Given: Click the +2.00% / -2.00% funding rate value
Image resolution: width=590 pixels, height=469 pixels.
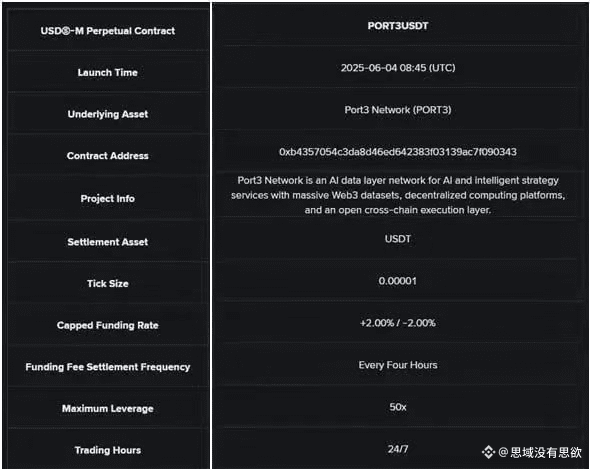Looking at the screenshot, I should pyautogui.click(x=398, y=323).
